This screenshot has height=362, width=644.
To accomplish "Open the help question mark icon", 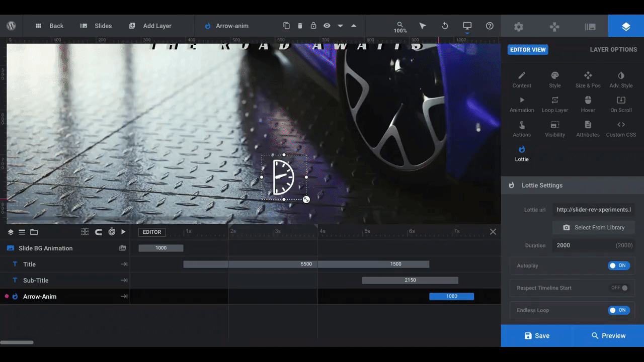I will [490, 26].
